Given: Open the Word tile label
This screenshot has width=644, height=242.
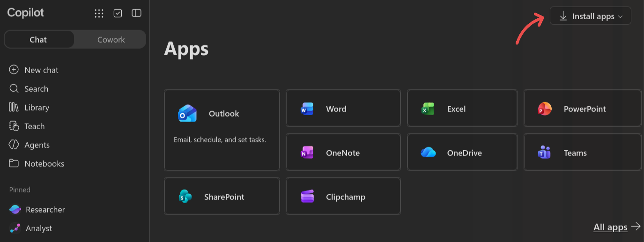Looking at the screenshot, I should [336, 109].
